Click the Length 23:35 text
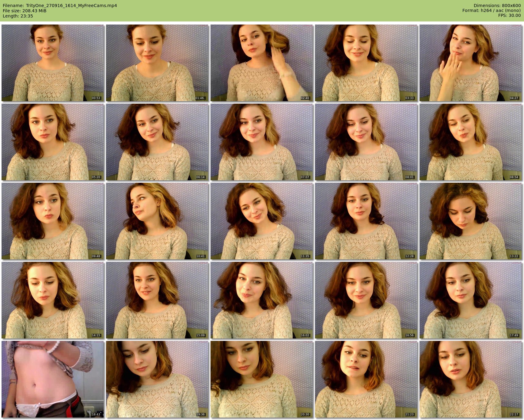 click(18, 16)
